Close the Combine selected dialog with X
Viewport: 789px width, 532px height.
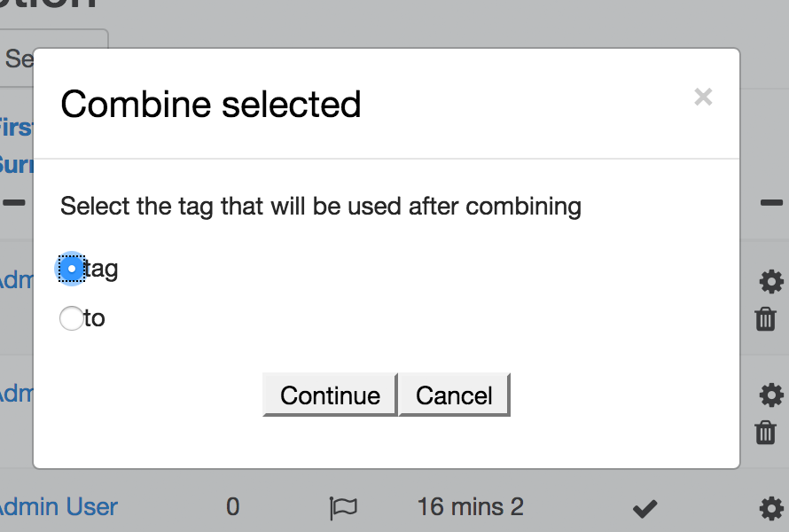[x=703, y=97]
